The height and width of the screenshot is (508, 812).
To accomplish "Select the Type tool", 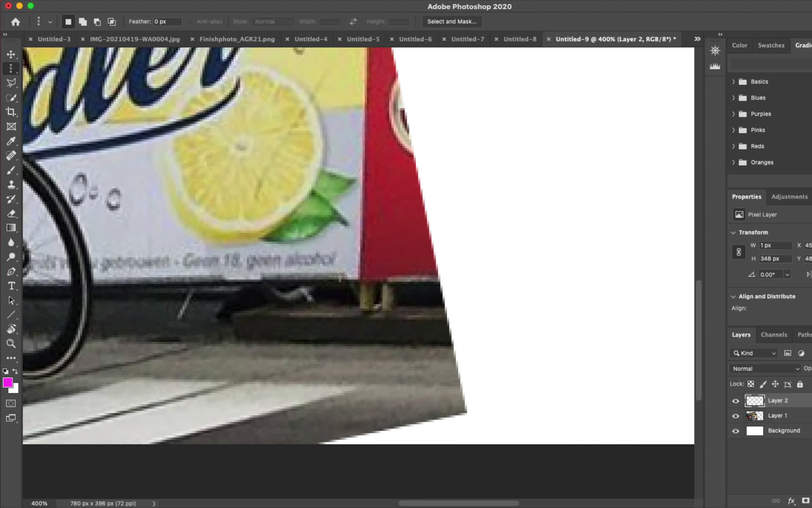I will coord(11,286).
